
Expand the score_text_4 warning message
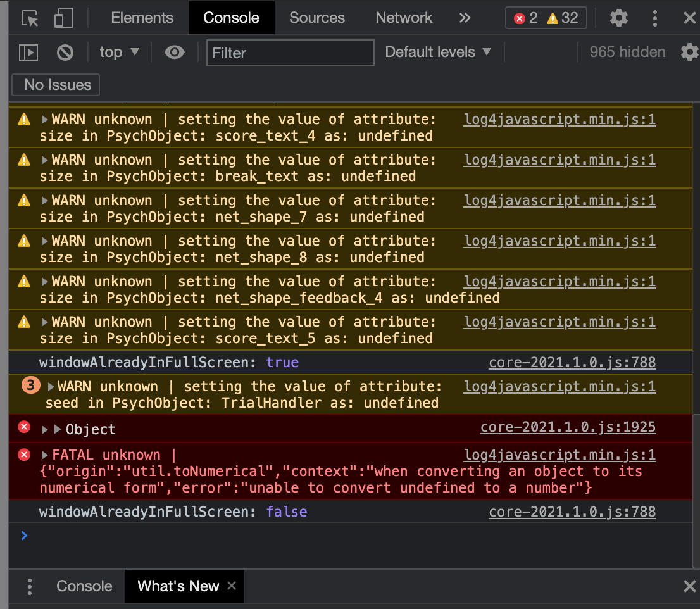pos(45,120)
